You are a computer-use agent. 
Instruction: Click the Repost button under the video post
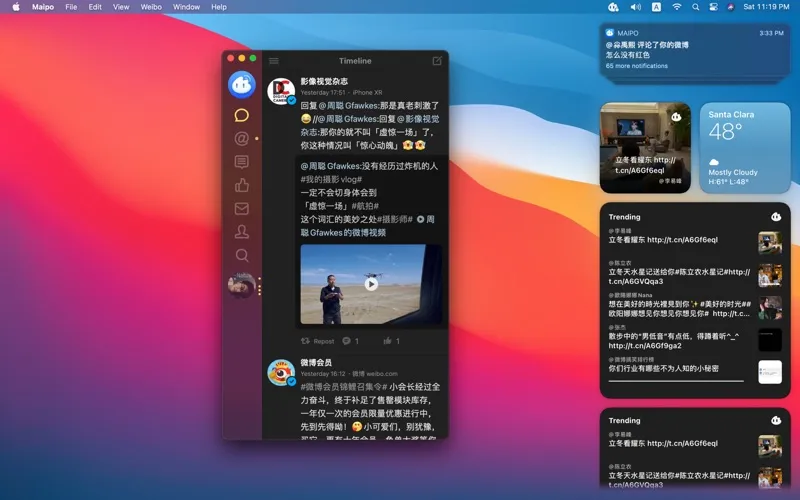pos(317,341)
